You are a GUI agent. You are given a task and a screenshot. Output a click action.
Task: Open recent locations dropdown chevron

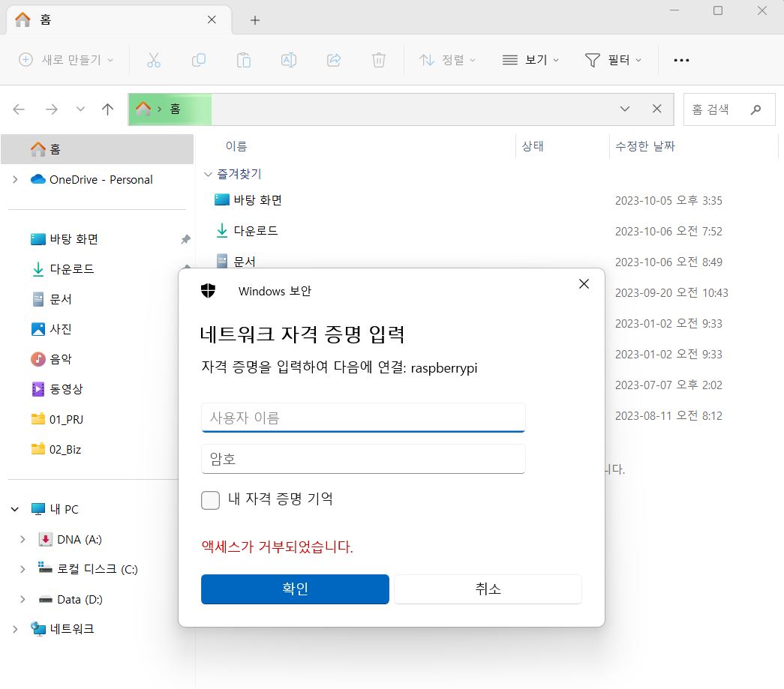[x=80, y=109]
